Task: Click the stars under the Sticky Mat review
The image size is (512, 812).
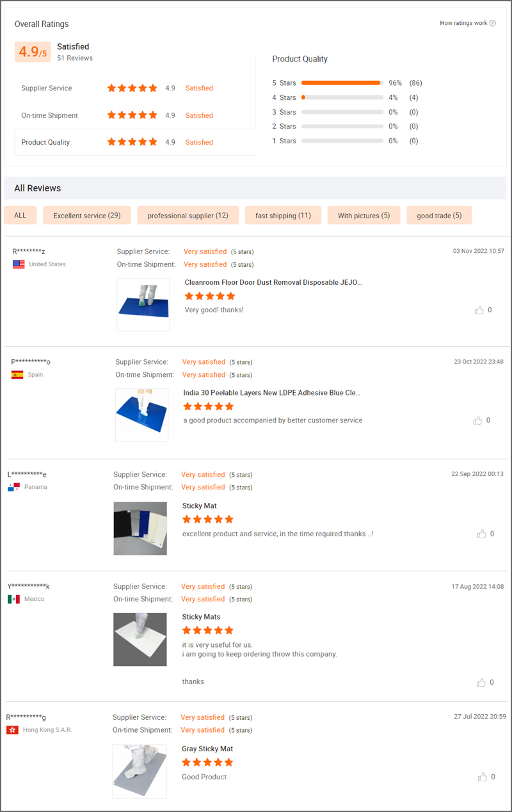Action: click(x=208, y=519)
